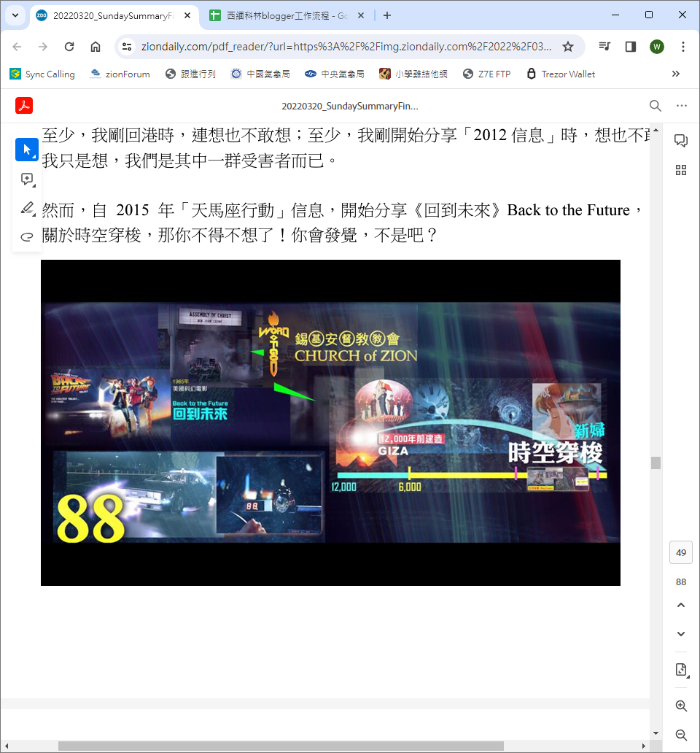The width and height of the screenshot is (700, 753).
Task: Click the ziondaily.com address bar URL
Action: [346, 47]
